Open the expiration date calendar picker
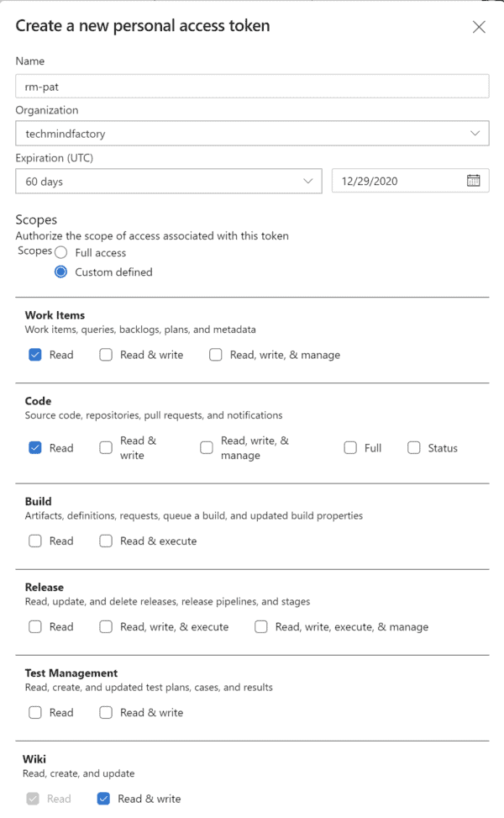Image resolution: width=504 pixels, height=818 pixels. (x=473, y=181)
